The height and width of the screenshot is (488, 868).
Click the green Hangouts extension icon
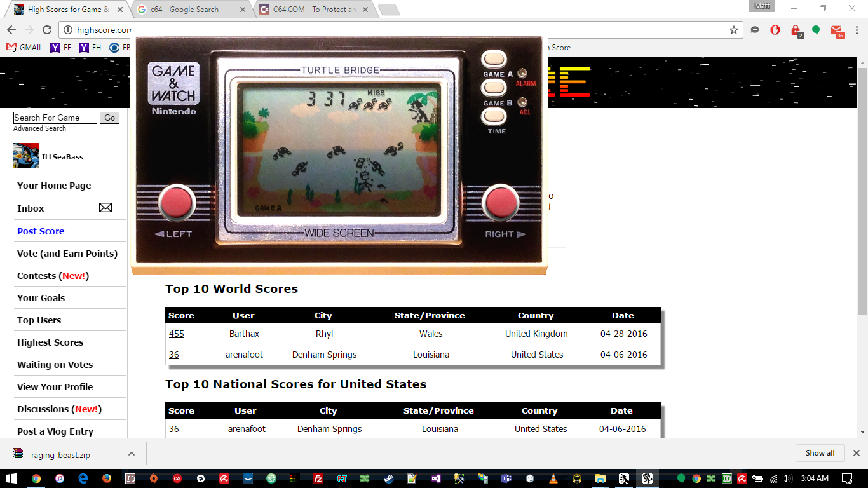816,30
